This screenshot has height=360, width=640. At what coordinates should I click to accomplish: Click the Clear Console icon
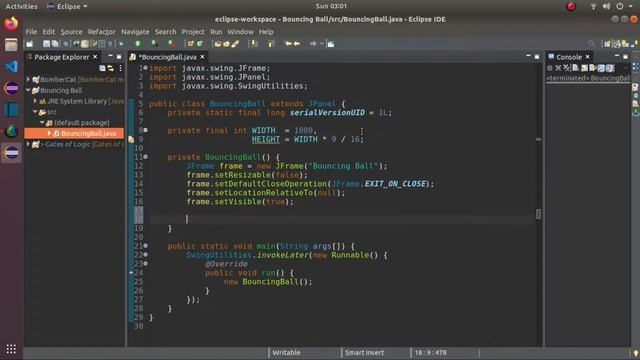pos(576,68)
